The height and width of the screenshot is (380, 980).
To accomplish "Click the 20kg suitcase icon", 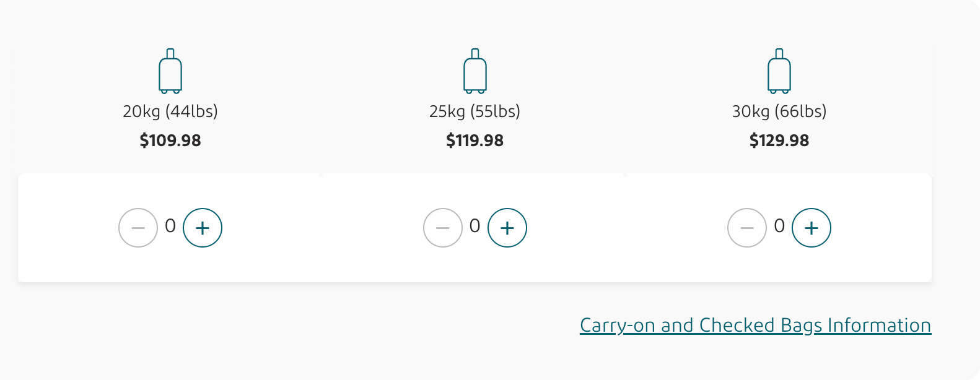I will click(170, 72).
